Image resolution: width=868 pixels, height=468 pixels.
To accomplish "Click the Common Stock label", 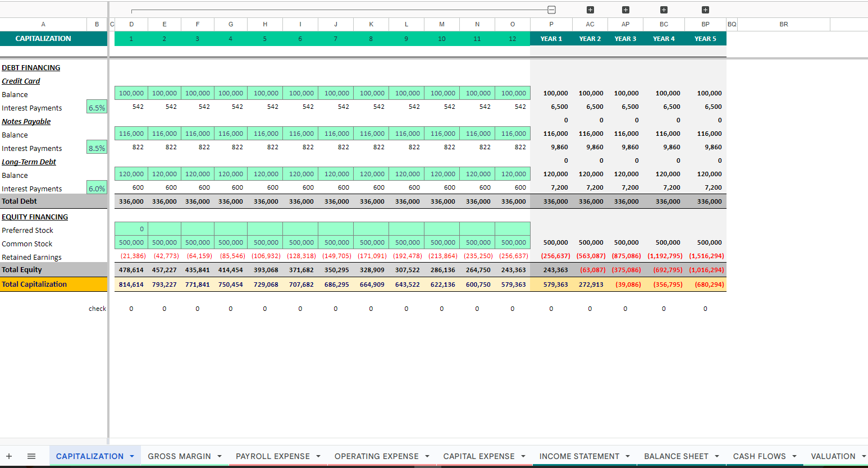I will [27, 244].
